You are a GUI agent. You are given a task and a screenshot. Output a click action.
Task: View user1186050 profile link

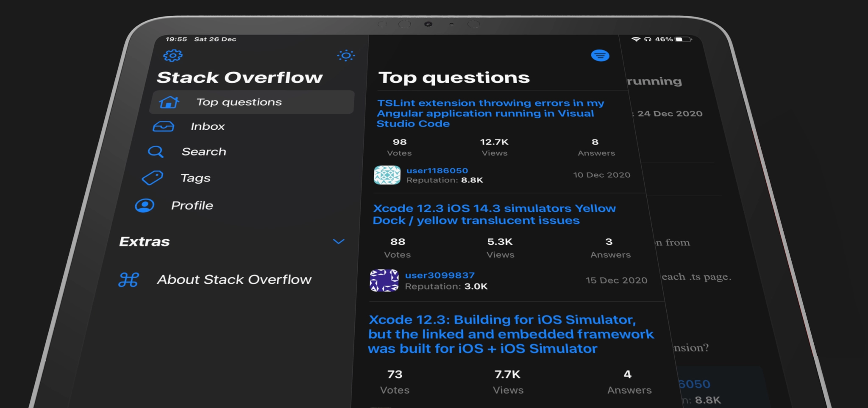point(437,170)
